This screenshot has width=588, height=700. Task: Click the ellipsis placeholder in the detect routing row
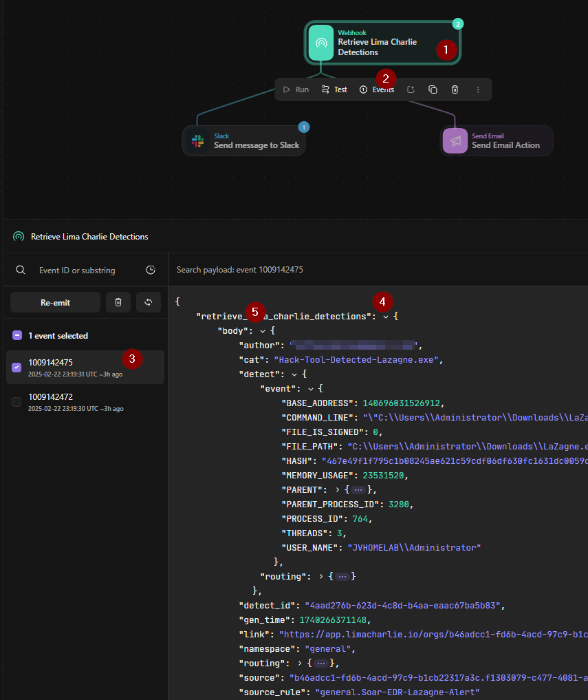pyautogui.click(x=342, y=577)
